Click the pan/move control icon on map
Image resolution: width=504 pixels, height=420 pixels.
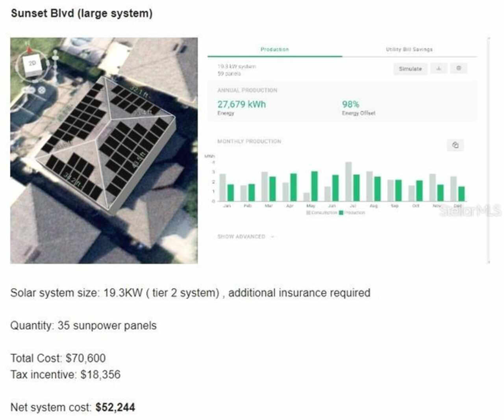pos(41,90)
